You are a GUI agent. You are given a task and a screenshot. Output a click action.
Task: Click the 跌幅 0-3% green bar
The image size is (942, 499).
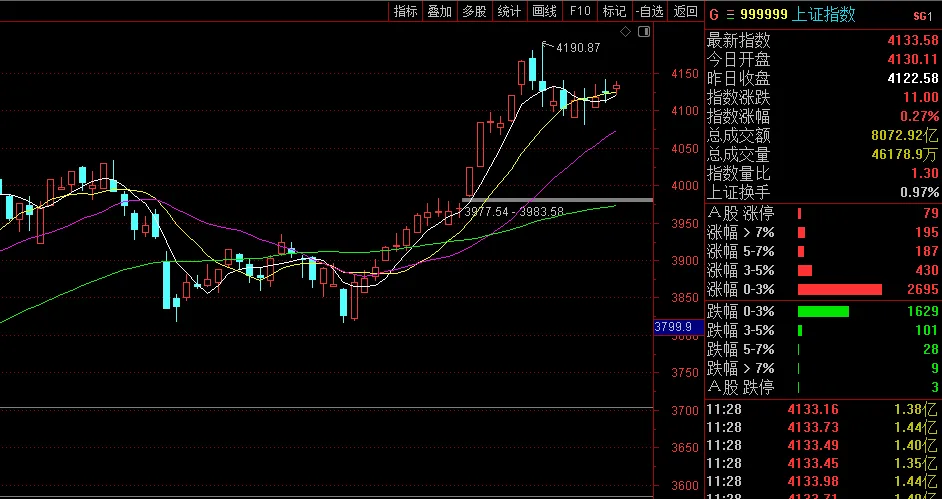point(823,311)
